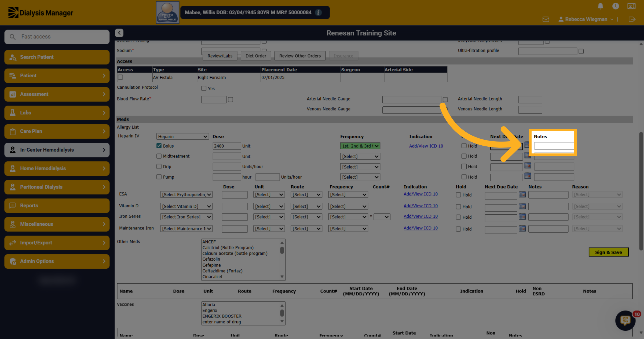Open the Select Vitamin D dropdown
Image resolution: width=644 pixels, height=339 pixels.
click(x=186, y=206)
